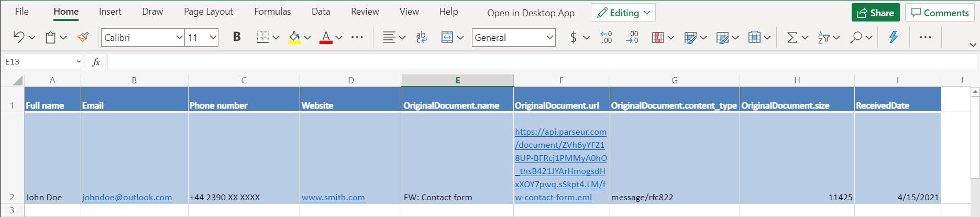Viewport: 980px width, 217px height.
Task: Open the Formulas tab
Action: 272,12
